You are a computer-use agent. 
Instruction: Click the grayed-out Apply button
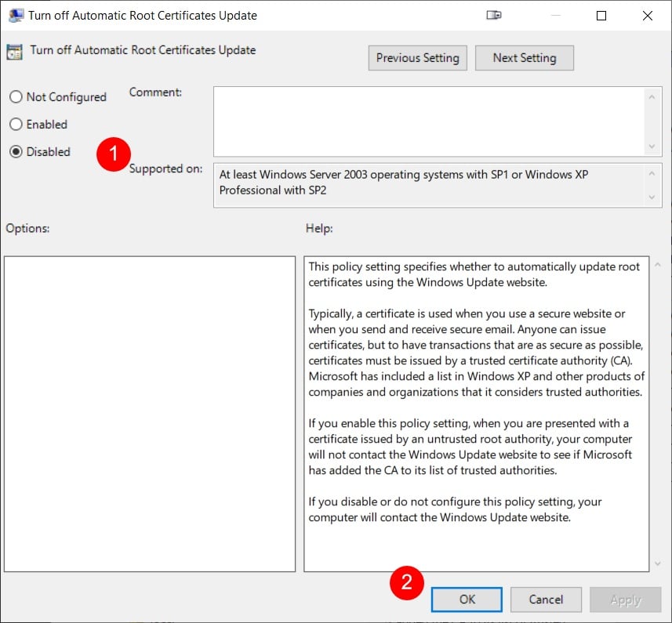pos(625,599)
